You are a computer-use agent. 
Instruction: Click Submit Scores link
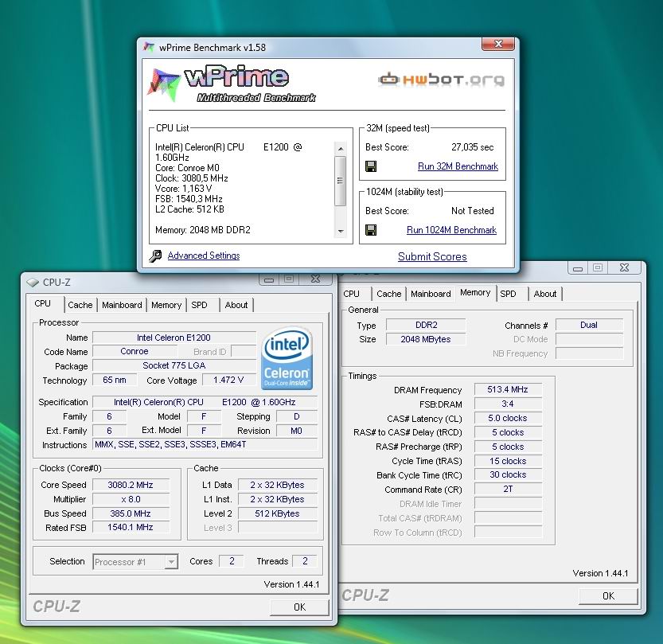[432, 256]
